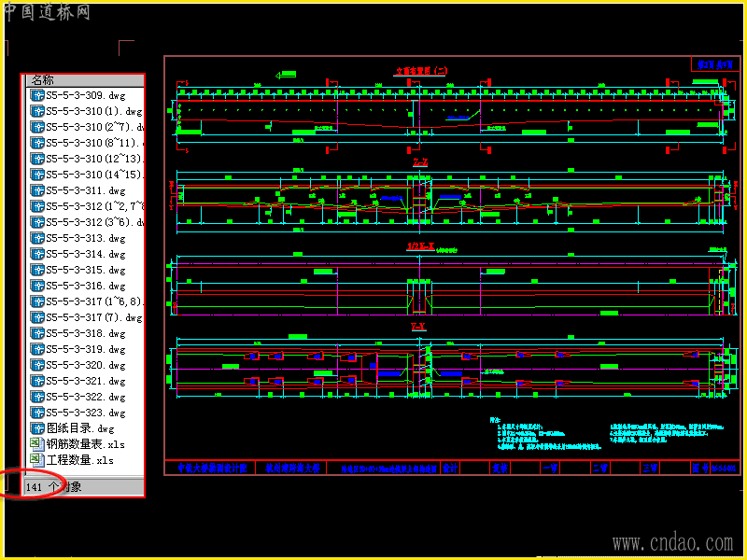Click the 设计 cell in title block
Image resolution: width=747 pixels, height=560 pixels.
450,469
